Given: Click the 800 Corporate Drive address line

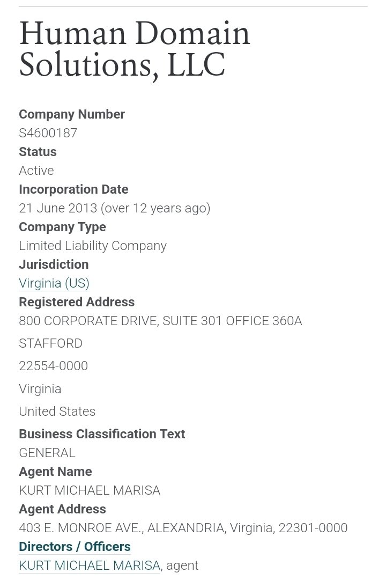Looking at the screenshot, I should pos(160,321).
